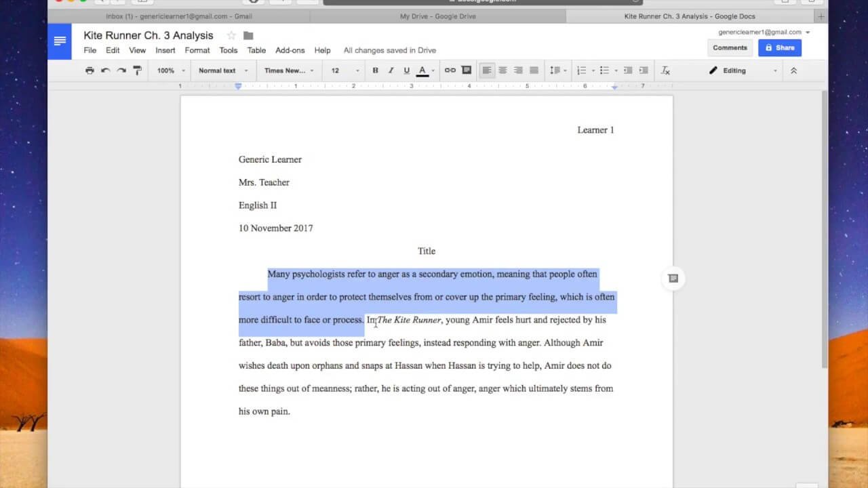This screenshot has height=488, width=868.
Task: Hide menus with double-chevron icon
Action: [793, 70]
